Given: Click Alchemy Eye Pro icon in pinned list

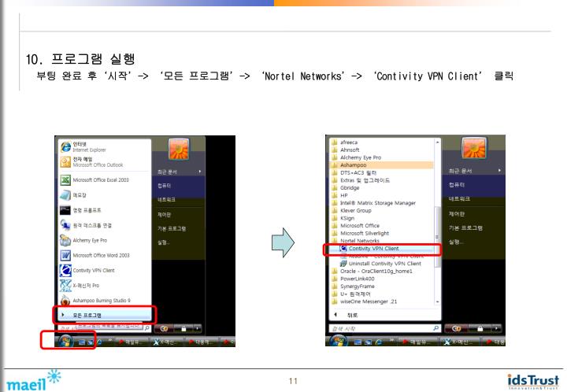Looking at the screenshot, I should [x=65, y=240].
